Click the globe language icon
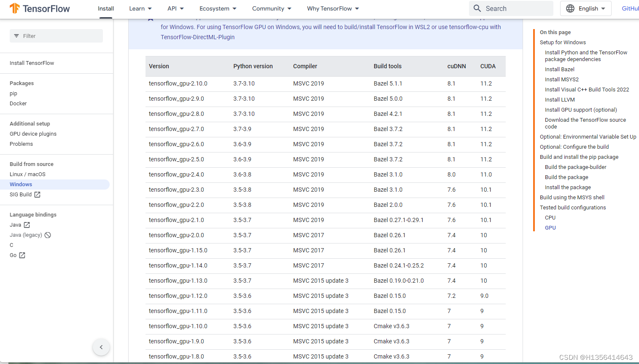 click(x=570, y=8)
